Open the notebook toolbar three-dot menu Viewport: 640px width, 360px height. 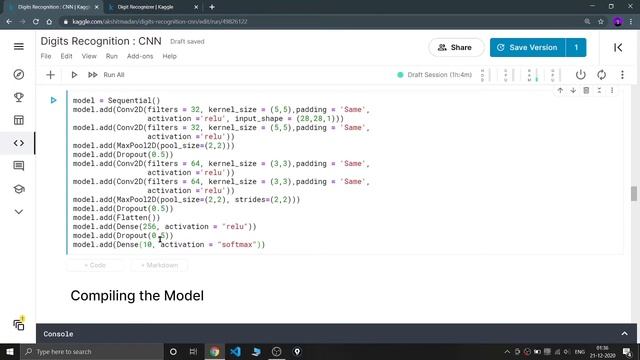(622, 75)
